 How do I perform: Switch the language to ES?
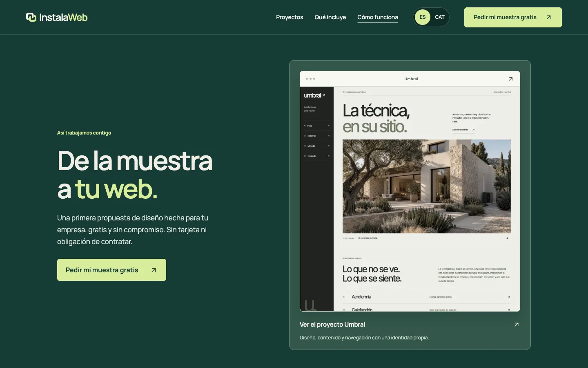[423, 17]
